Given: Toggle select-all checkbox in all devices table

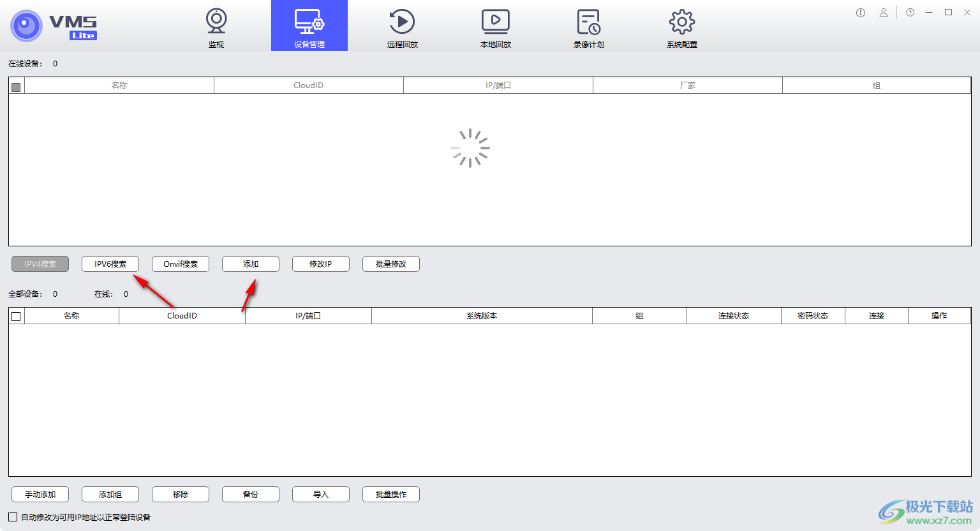Looking at the screenshot, I should [x=17, y=317].
